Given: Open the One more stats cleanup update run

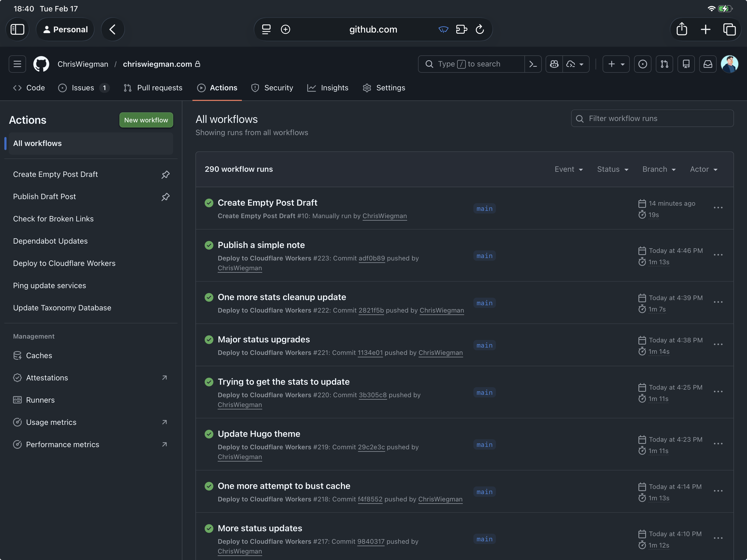Looking at the screenshot, I should coord(282,297).
